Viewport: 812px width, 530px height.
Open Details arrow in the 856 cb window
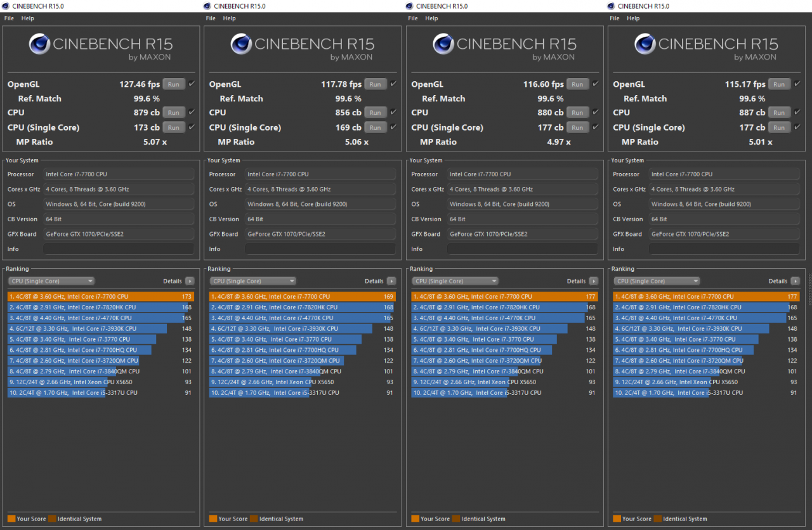point(391,281)
